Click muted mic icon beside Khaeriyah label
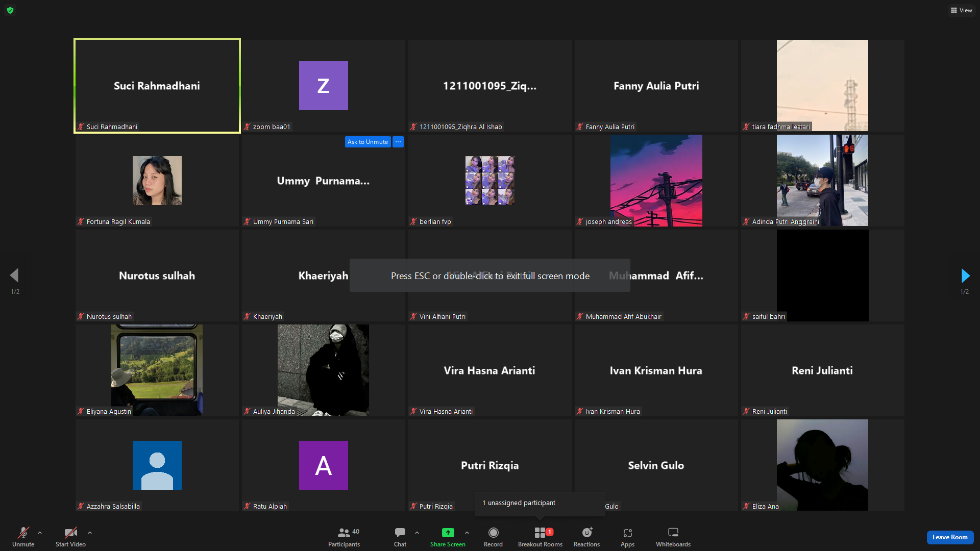The image size is (980, 551). (247, 316)
